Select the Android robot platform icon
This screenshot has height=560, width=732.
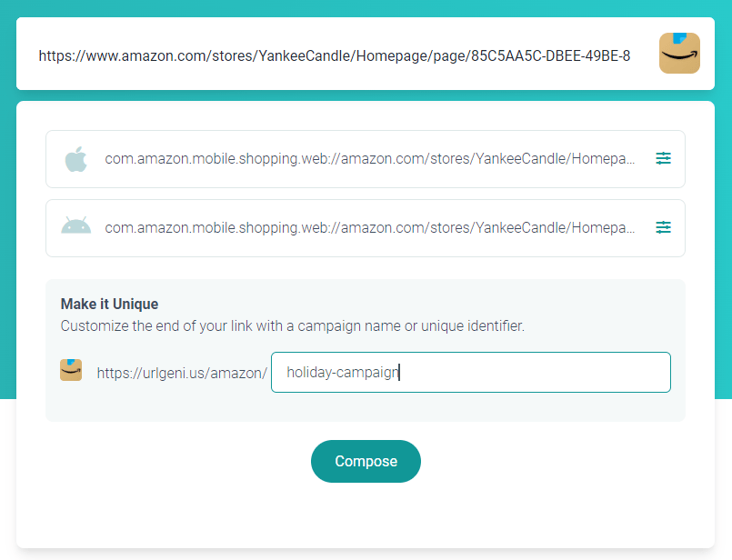pos(75,227)
